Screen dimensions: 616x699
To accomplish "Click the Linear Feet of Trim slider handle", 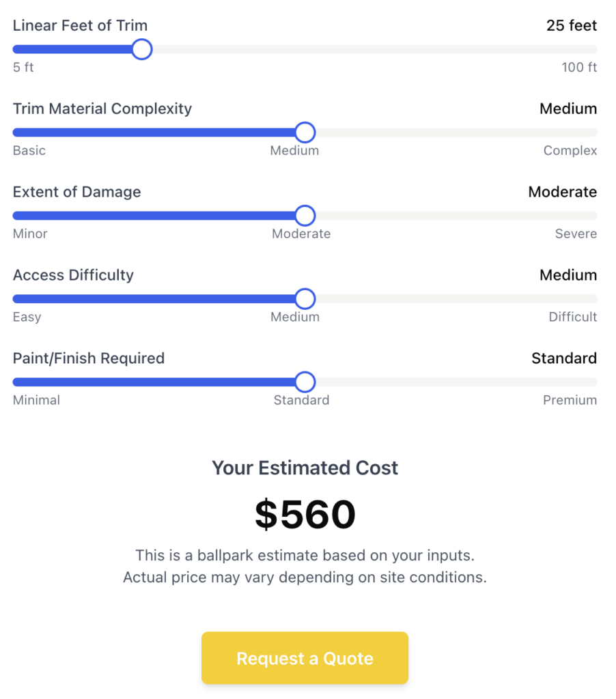I will tap(141, 49).
